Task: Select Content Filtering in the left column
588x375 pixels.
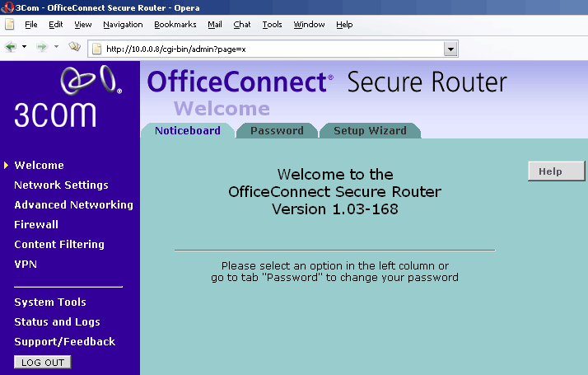Action: click(59, 245)
